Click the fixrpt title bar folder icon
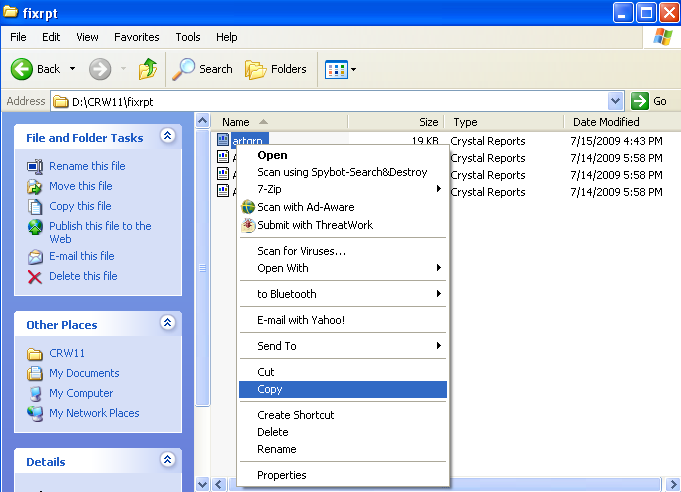 point(10,12)
